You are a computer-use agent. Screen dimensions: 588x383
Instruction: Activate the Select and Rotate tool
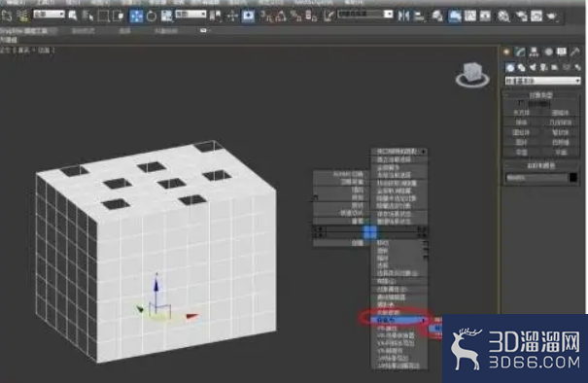pos(152,16)
